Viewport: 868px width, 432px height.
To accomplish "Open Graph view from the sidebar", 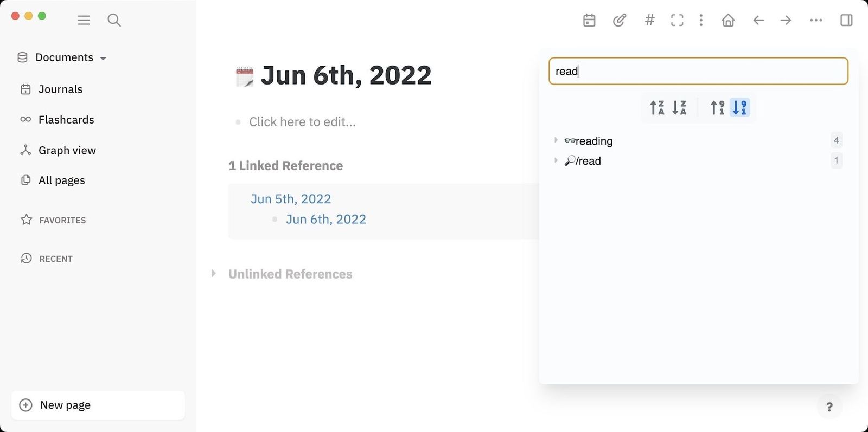I will 67,150.
